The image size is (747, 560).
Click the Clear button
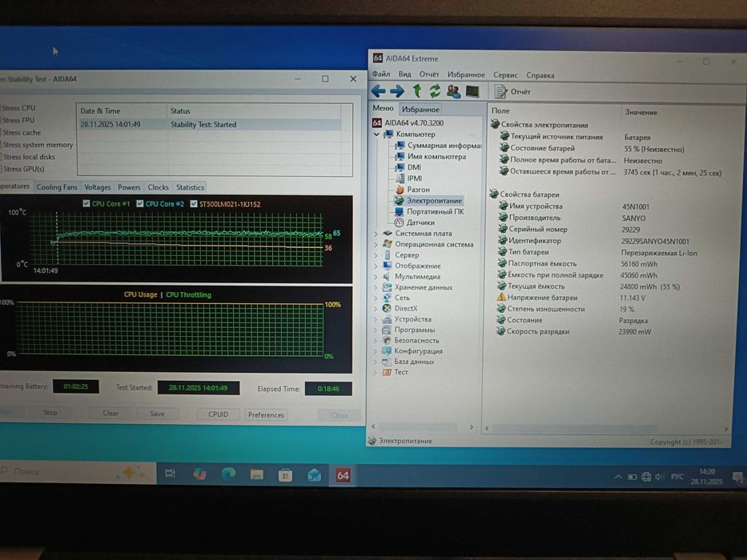click(110, 413)
